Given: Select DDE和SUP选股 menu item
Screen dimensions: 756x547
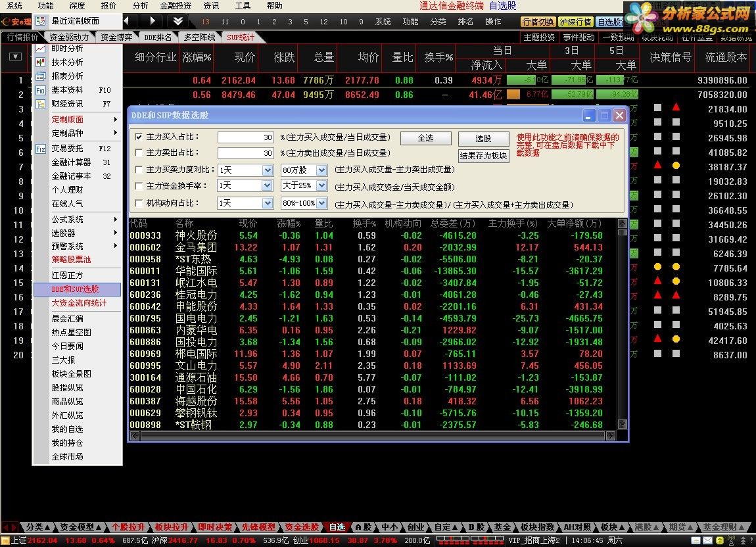Looking at the screenshot, I should [x=77, y=289].
